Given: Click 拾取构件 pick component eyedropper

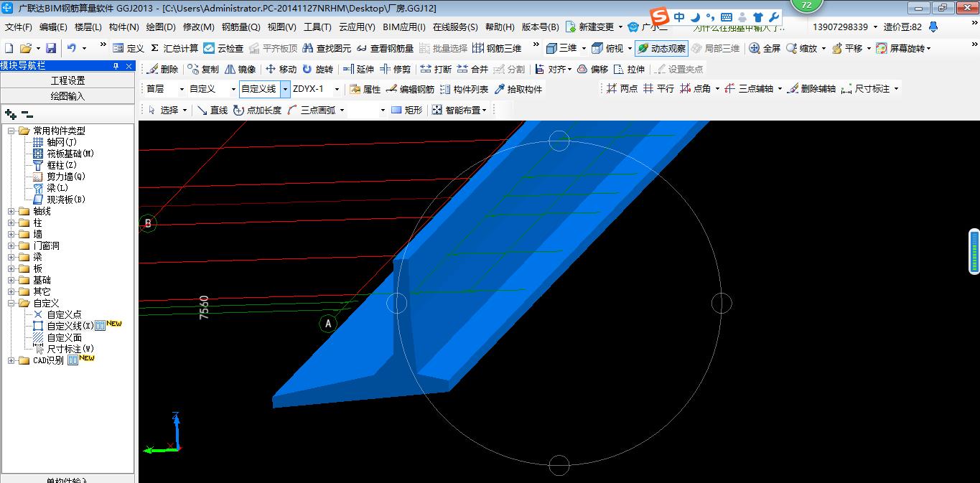Looking at the screenshot, I should [518, 89].
